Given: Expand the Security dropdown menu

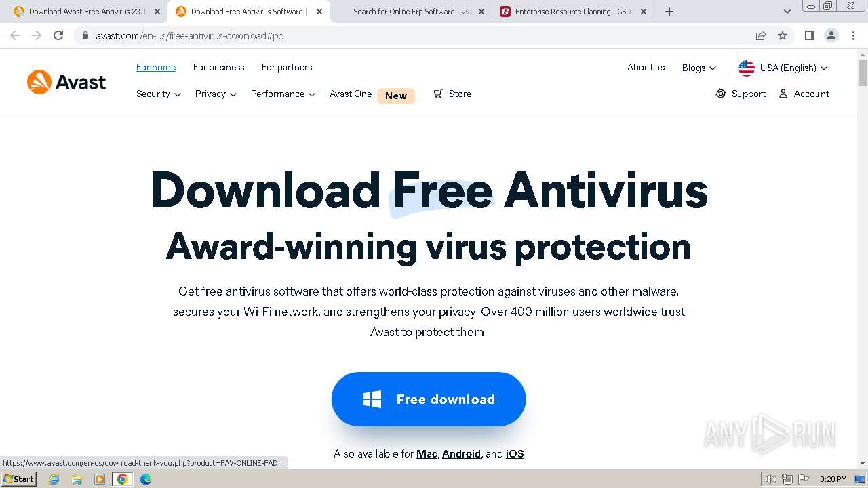Looking at the screenshot, I should coord(159,94).
